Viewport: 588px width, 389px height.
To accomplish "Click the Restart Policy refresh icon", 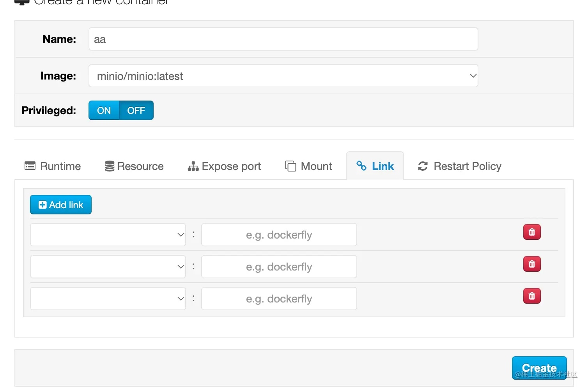I will [x=423, y=166].
